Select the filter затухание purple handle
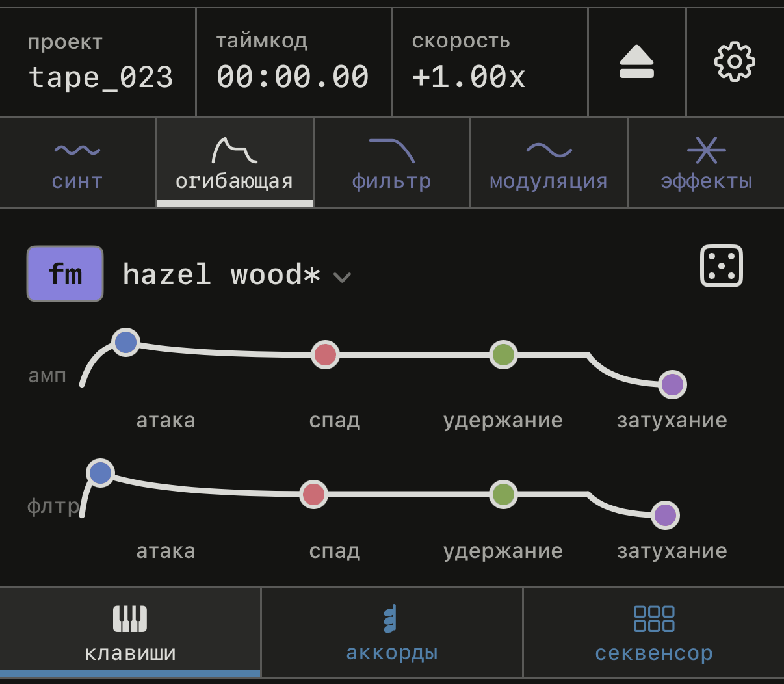The image size is (784, 684). pyautogui.click(x=665, y=516)
